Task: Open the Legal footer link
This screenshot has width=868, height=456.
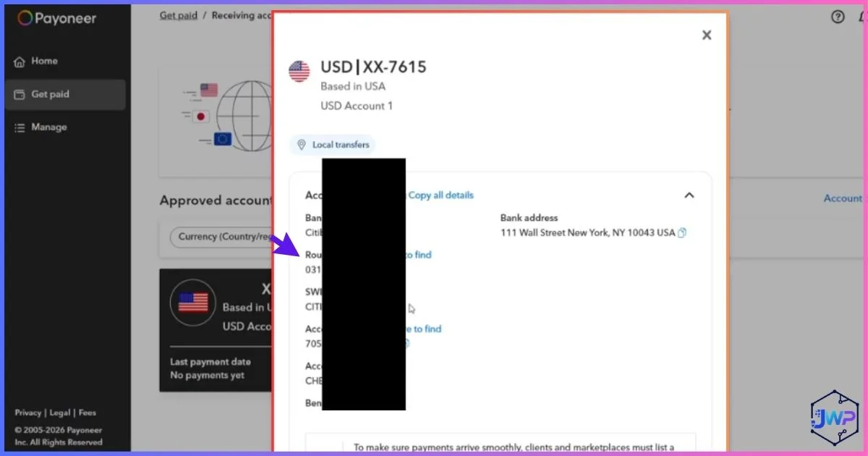Action: [x=60, y=413]
